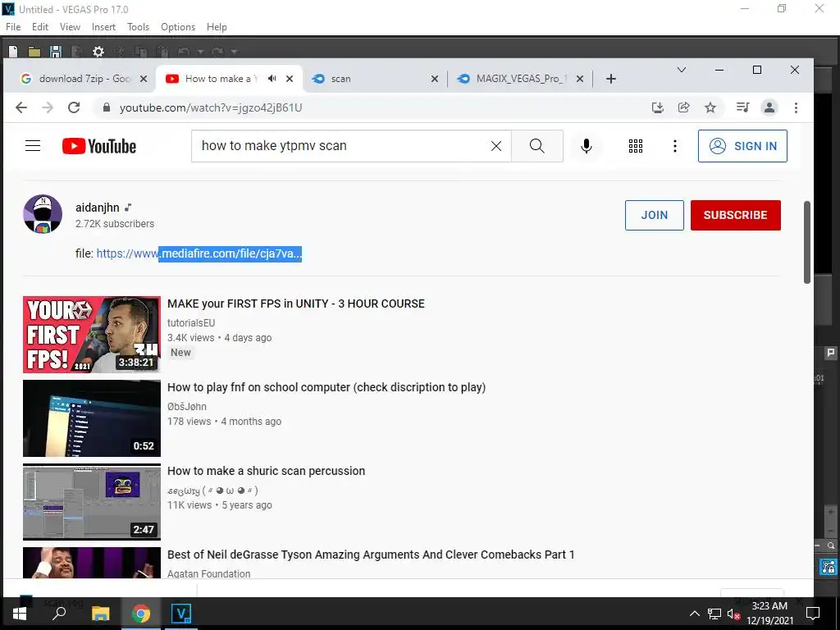840x630 pixels.
Task: Open the VEGAS Options menu
Action: click(178, 27)
